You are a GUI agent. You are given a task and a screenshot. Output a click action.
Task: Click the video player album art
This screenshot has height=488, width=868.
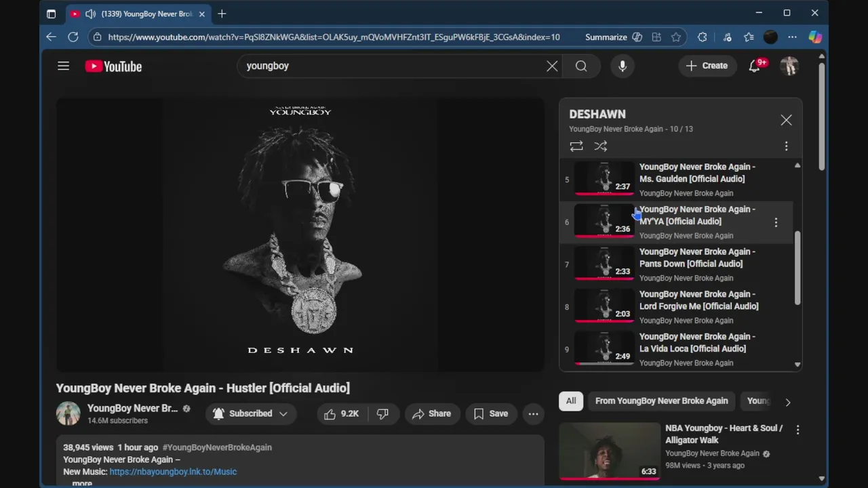300,235
